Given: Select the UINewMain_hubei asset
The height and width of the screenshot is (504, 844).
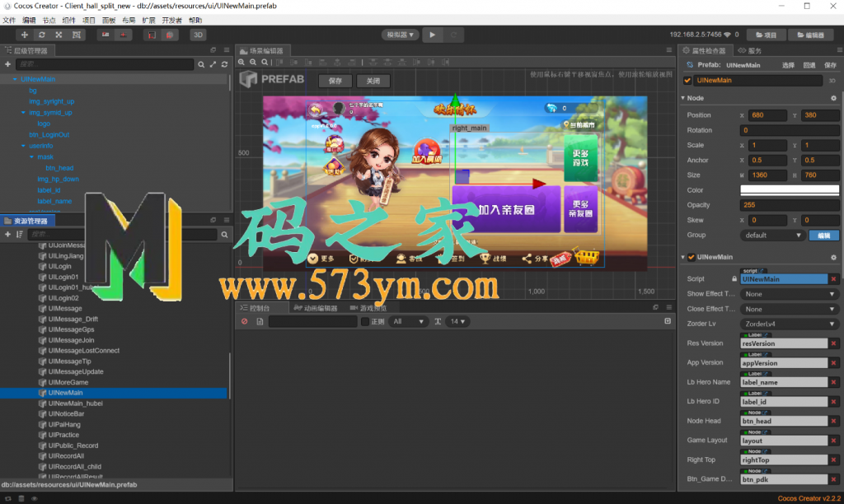Looking at the screenshot, I should click(x=75, y=404).
